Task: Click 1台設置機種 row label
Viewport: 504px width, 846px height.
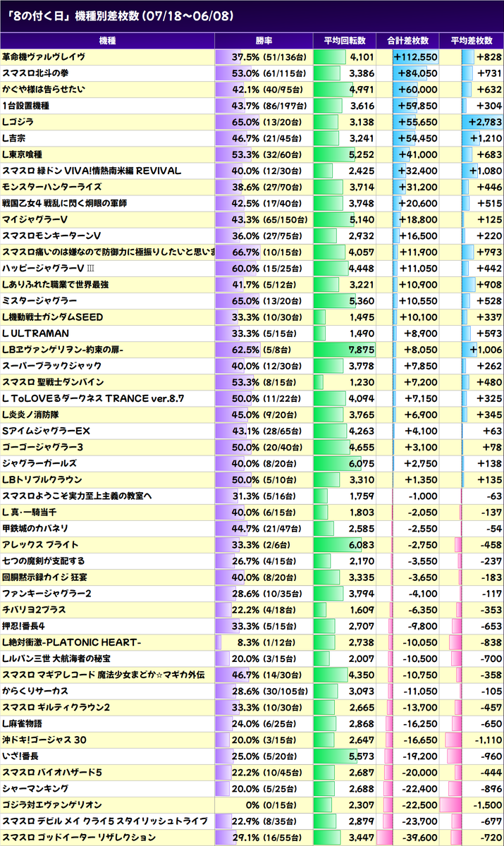Action: (27, 106)
